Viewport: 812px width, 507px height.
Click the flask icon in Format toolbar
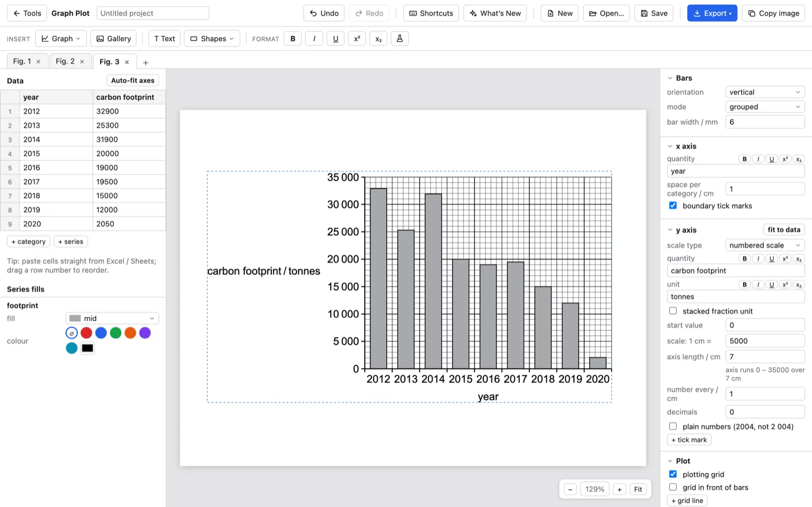(x=400, y=38)
